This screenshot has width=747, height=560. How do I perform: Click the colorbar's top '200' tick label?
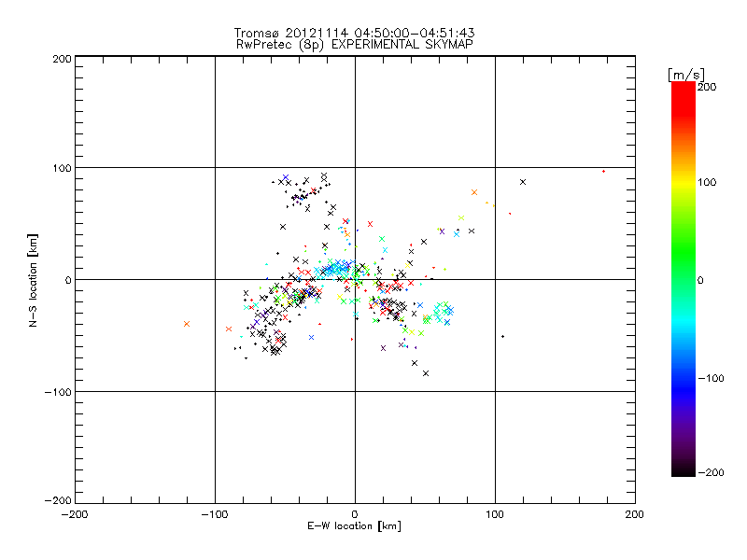point(707,87)
